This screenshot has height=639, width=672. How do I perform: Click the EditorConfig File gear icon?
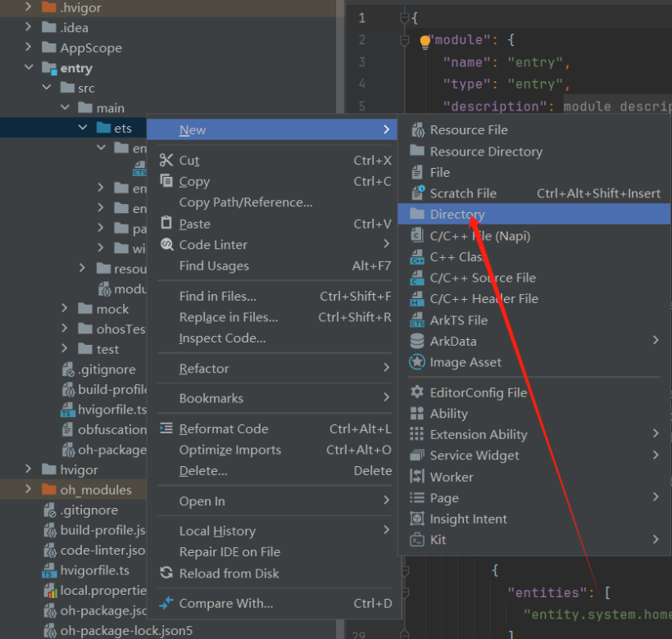point(417,392)
